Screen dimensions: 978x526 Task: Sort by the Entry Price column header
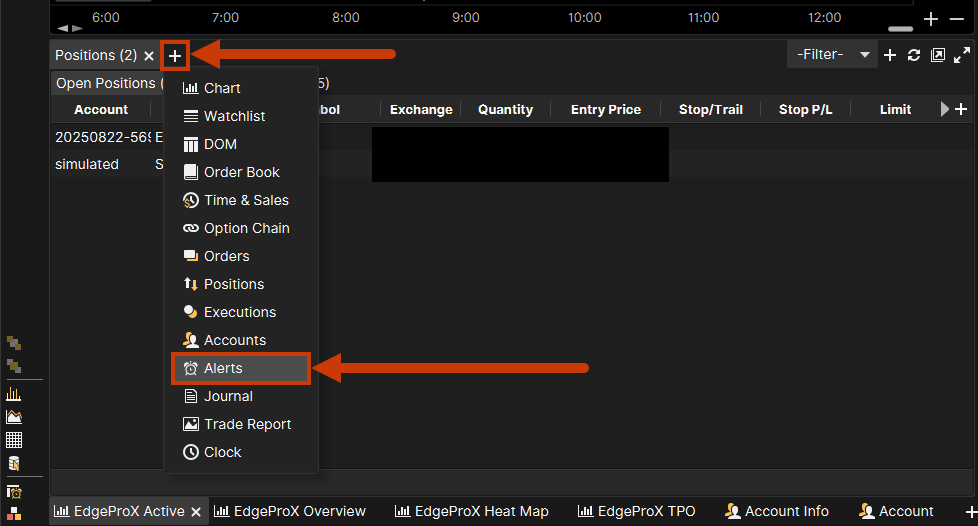coord(605,109)
